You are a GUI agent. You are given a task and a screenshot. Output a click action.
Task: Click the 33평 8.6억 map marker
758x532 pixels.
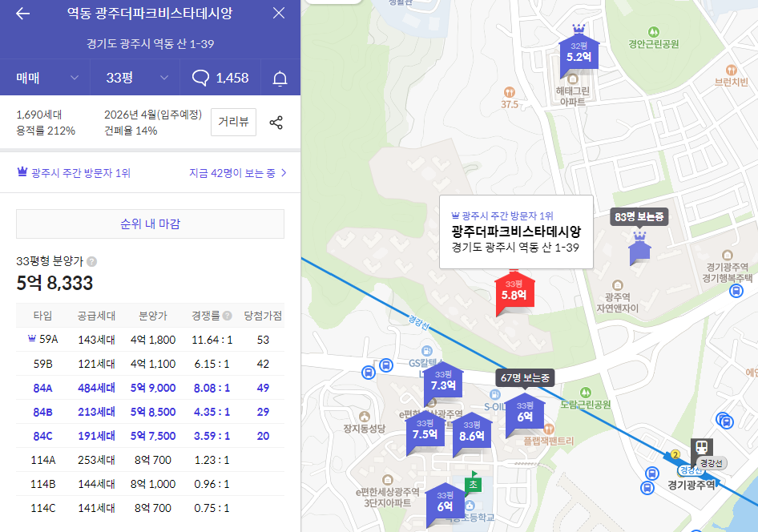pos(472,432)
